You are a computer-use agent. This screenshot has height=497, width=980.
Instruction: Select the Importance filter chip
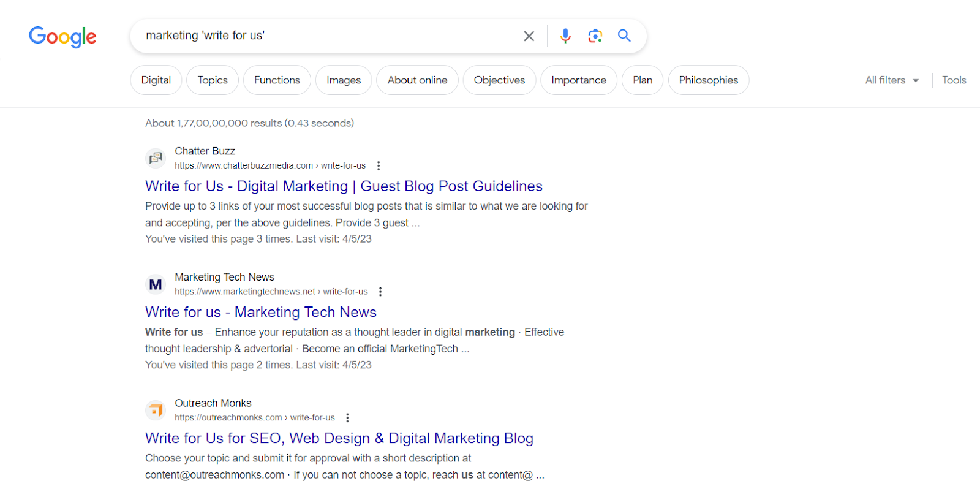(579, 80)
